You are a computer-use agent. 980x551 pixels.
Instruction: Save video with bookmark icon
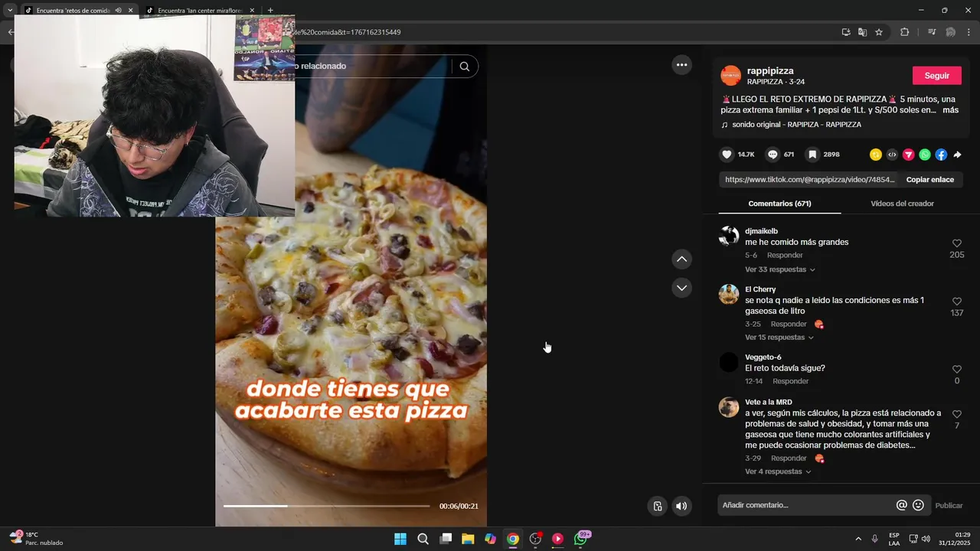[812, 155]
